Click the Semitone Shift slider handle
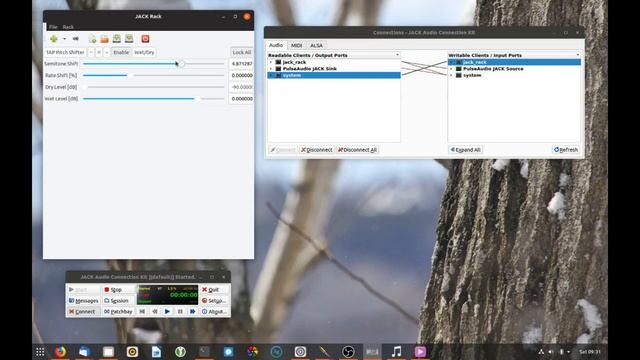The height and width of the screenshot is (360, 640). coord(181,64)
